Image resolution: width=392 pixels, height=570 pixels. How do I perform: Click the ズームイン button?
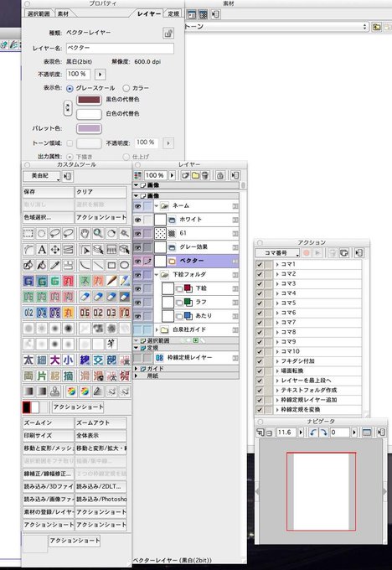tap(49, 422)
